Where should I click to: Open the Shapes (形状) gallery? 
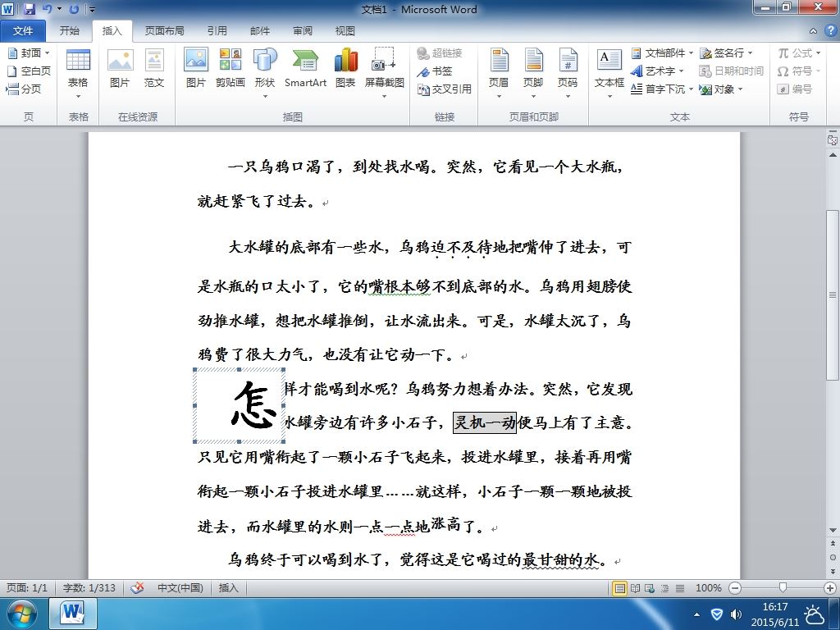265,74
